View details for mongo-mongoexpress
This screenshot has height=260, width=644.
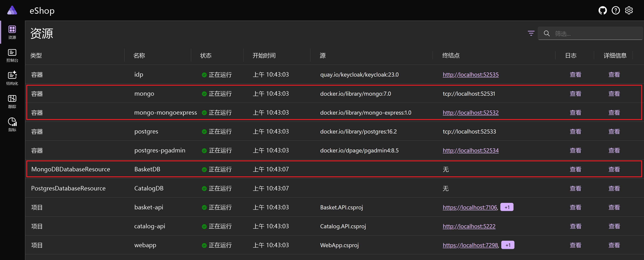[614, 113]
